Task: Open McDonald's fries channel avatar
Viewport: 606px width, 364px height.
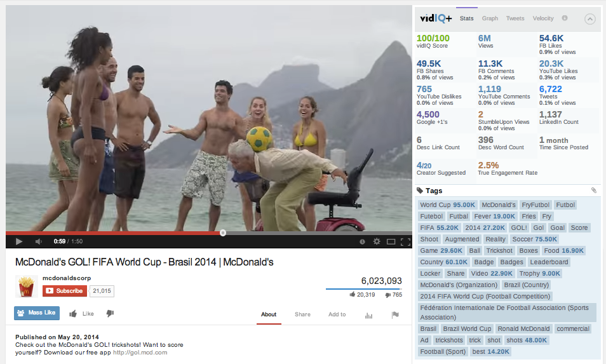Action: [x=26, y=286]
